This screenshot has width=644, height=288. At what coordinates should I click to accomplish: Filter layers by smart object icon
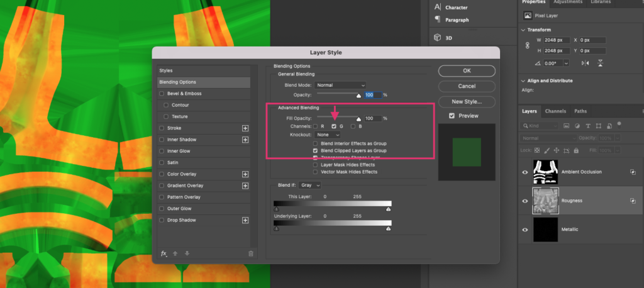click(609, 126)
